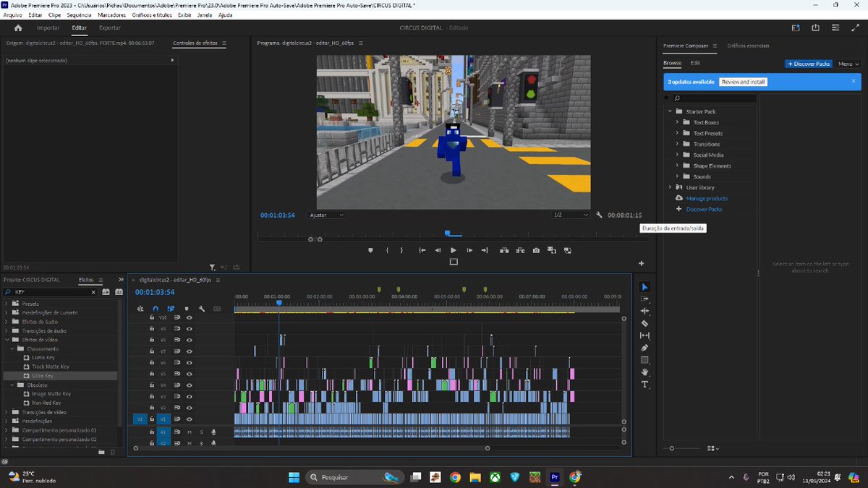Viewport: 868px width, 488px height.
Task: Select the Ripple Edit tool
Action: pos(644,311)
